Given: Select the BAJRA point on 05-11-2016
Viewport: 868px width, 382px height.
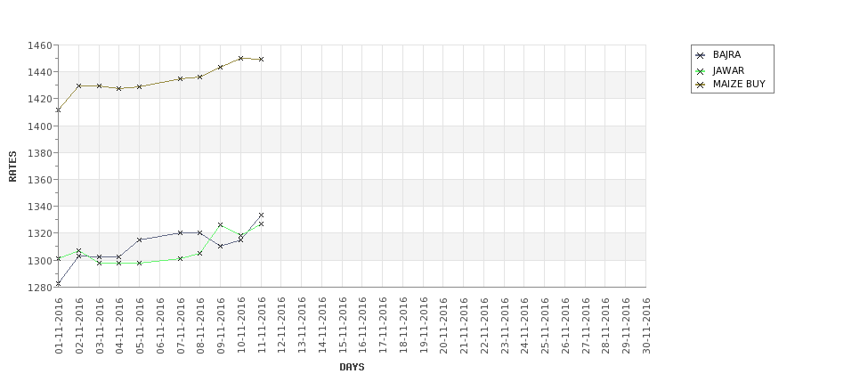Looking at the screenshot, I should pos(140,240).
